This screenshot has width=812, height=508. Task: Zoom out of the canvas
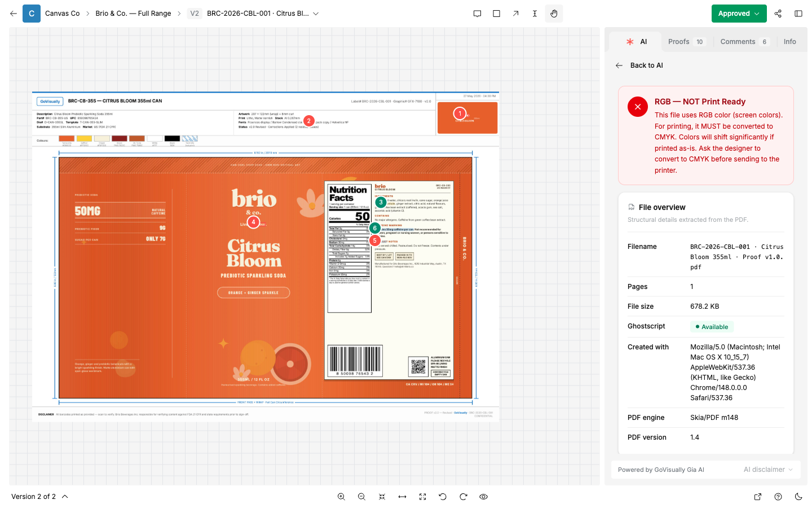click(x=361, y=497)
